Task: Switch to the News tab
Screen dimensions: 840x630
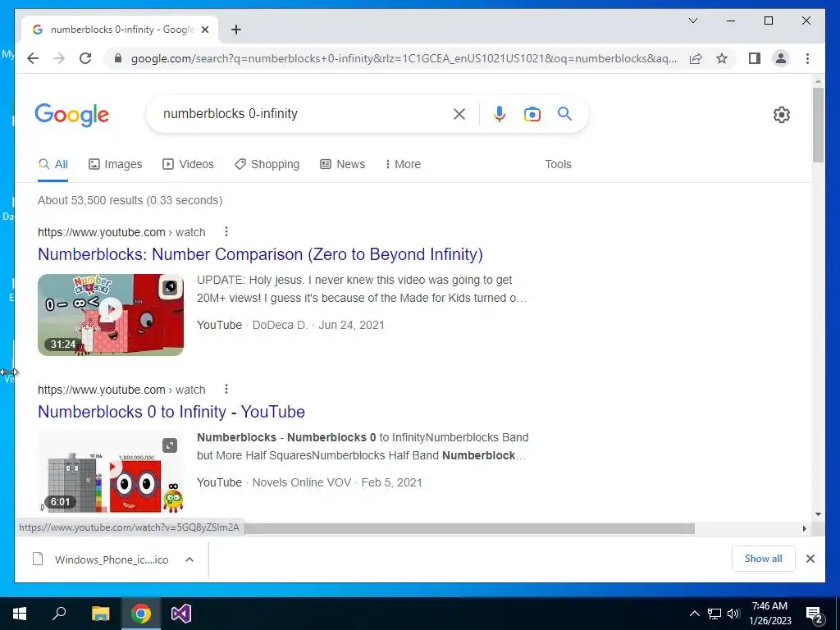Action: pyautogui.click(x=342, y=164)
